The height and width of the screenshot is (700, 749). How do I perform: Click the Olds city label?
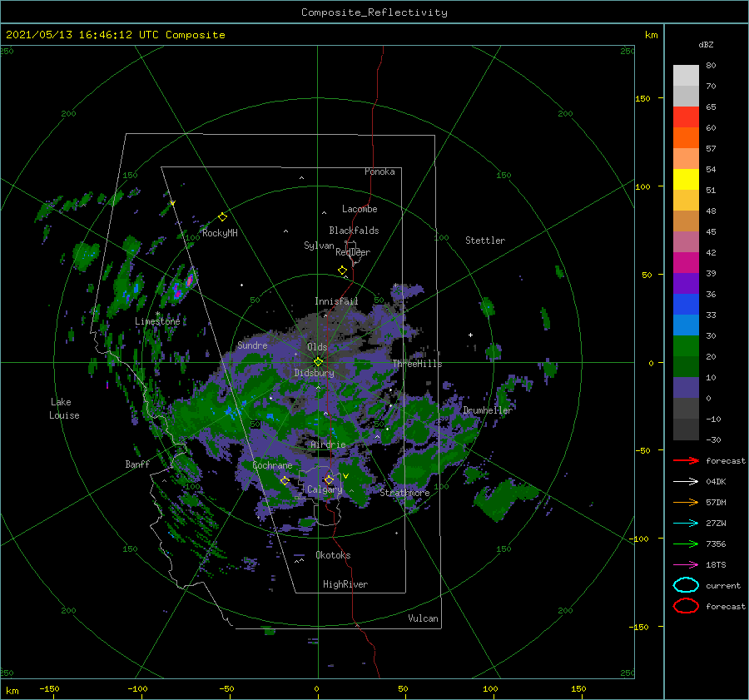click(317, 347)
